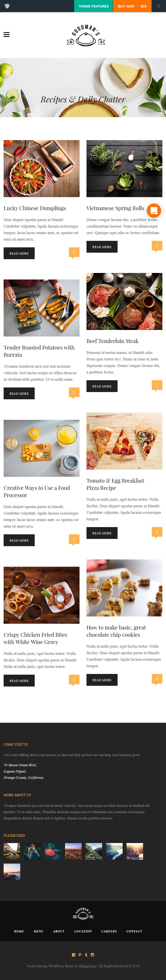This screenshot has width=166, height=980.
Task: Click the comment count bubble on Lucky Chinese Dumplings
Action: tap(74, 253)
